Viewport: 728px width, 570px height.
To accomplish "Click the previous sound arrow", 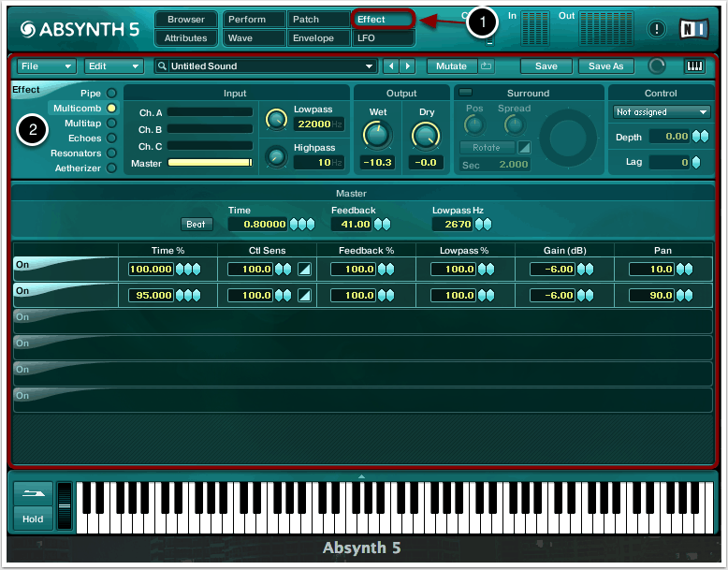I will click(392, 66).
